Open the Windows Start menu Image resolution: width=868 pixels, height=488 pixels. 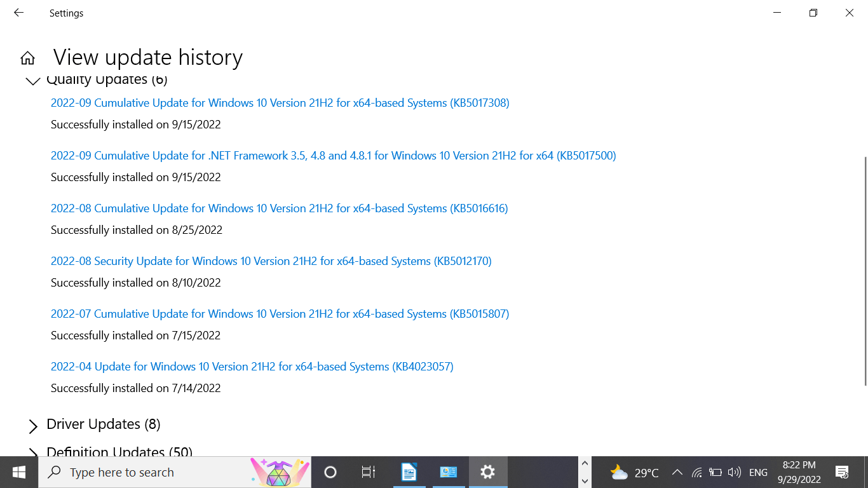tap(19, 472)
